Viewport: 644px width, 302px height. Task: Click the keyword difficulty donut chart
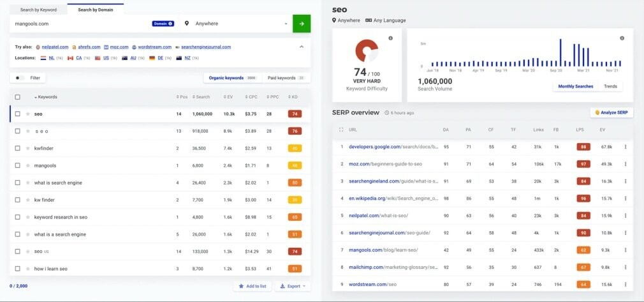(367, 51)
